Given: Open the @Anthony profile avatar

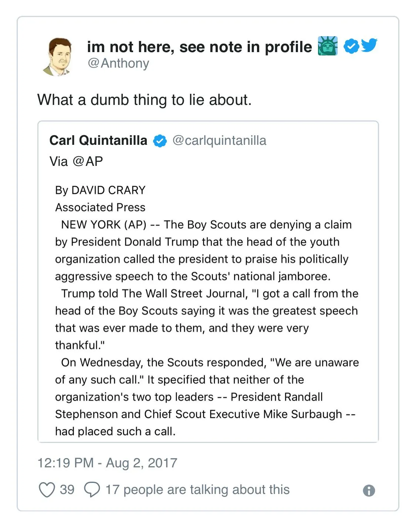Looking at the screenshot, I should click(x=58, y=57).
